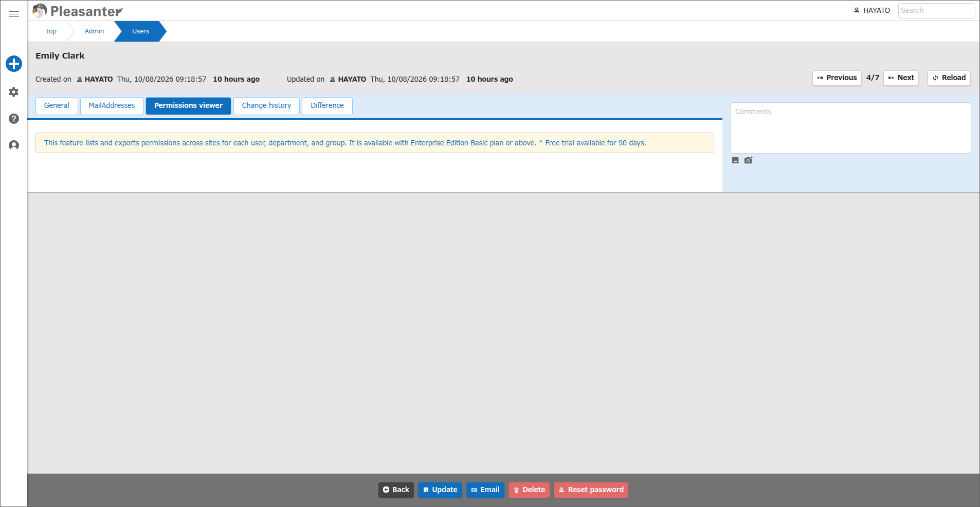Click the Email button
This screenshot has width=980, height=507.
pyautogui.click(x=485, y=490)
